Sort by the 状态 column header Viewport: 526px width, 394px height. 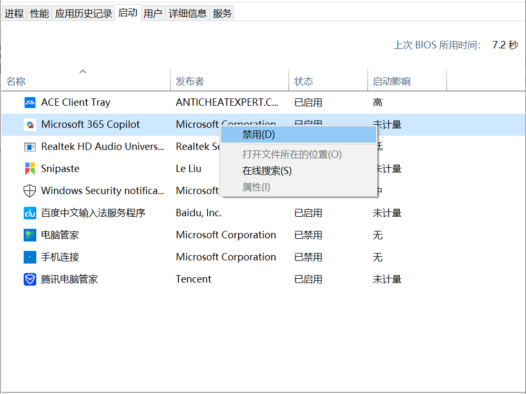pos(328,81)
